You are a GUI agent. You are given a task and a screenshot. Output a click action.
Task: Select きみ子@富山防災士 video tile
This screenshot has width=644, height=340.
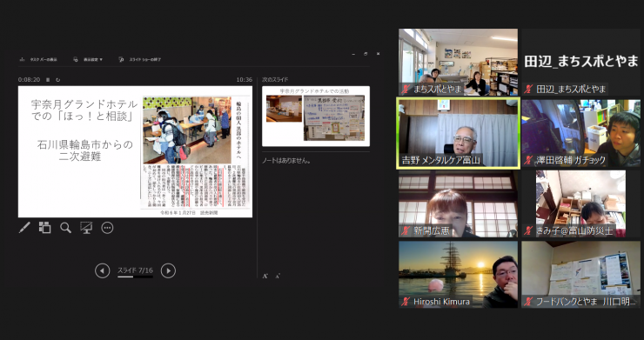click(x=580, y=204)
